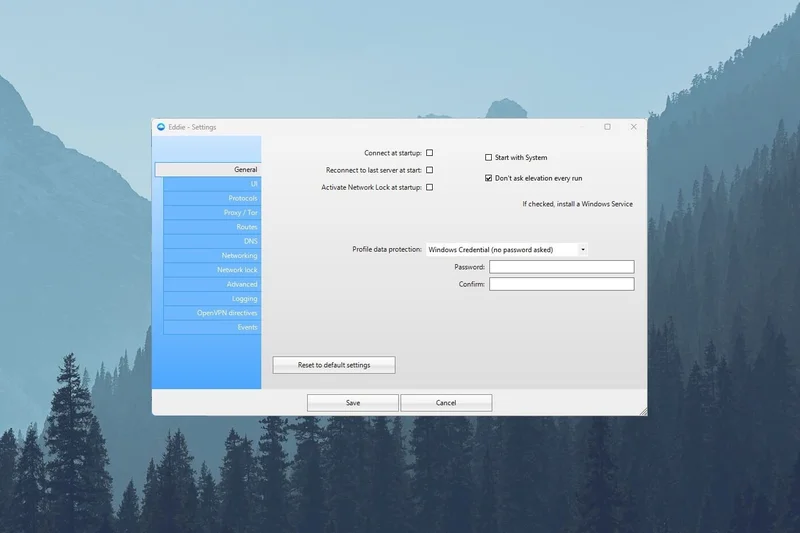Open the DNS settings tab
Image resolution: width=800 pixels, height=533 pixels.
[x=212, y=241]
